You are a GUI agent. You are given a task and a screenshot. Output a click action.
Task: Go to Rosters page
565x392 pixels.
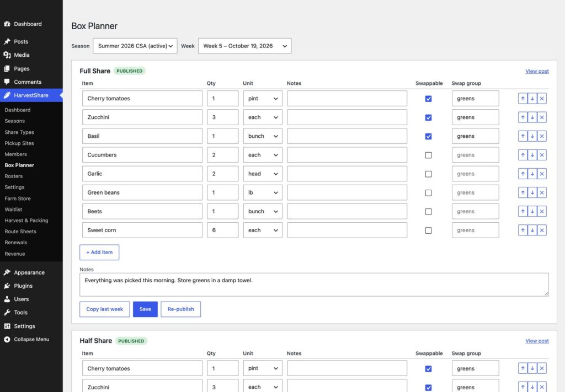click(x=14, y=176)
